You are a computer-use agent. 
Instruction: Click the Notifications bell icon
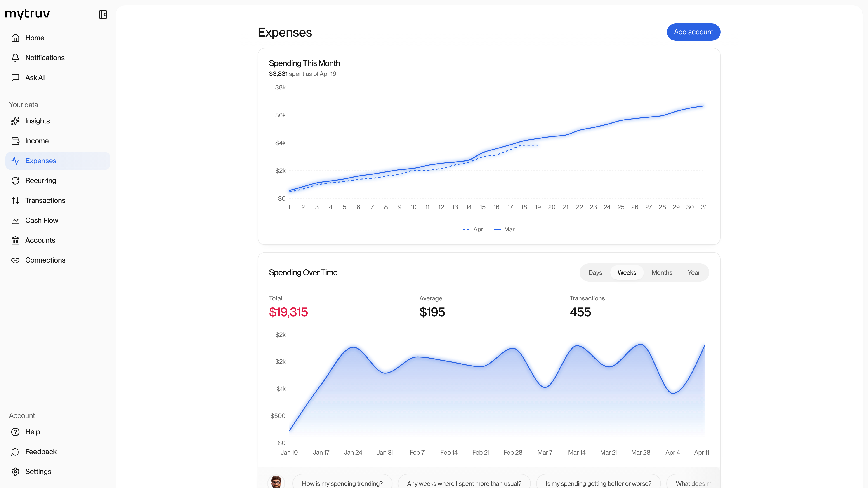pos(15,58)
